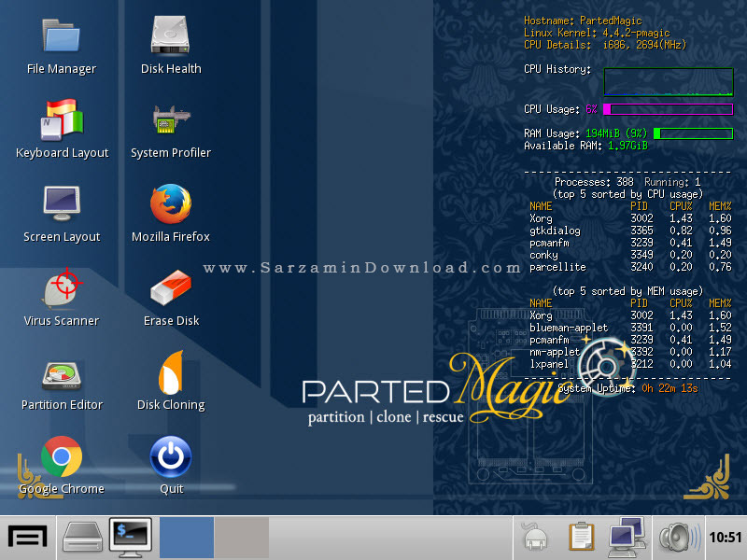Launch the Erase Disk tool

pos(171,287)
